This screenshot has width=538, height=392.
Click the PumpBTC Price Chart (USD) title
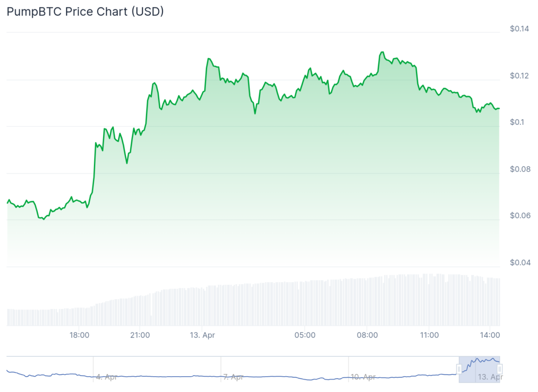pos(85,12)
